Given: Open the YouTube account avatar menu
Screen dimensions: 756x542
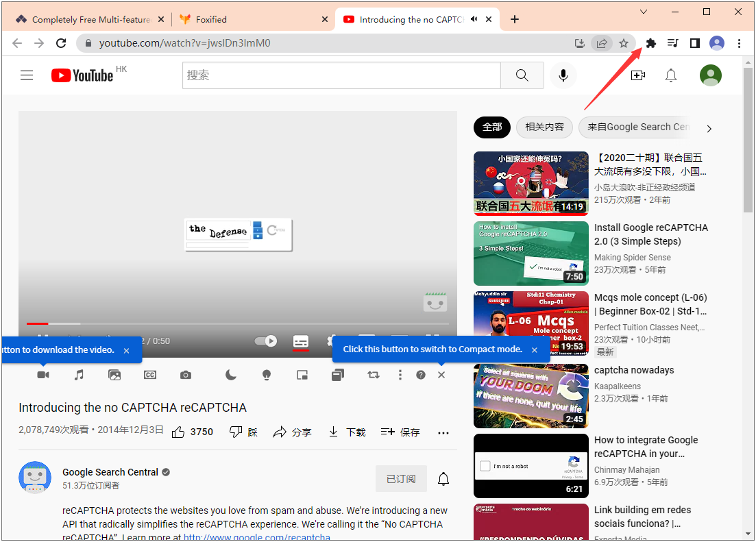Looking at the screenshot, I should (x=711, y=75).
